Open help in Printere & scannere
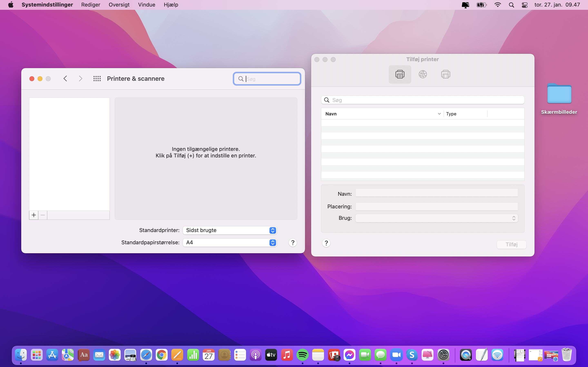Screen dimensions: 588x367 [x=293, y=242]
